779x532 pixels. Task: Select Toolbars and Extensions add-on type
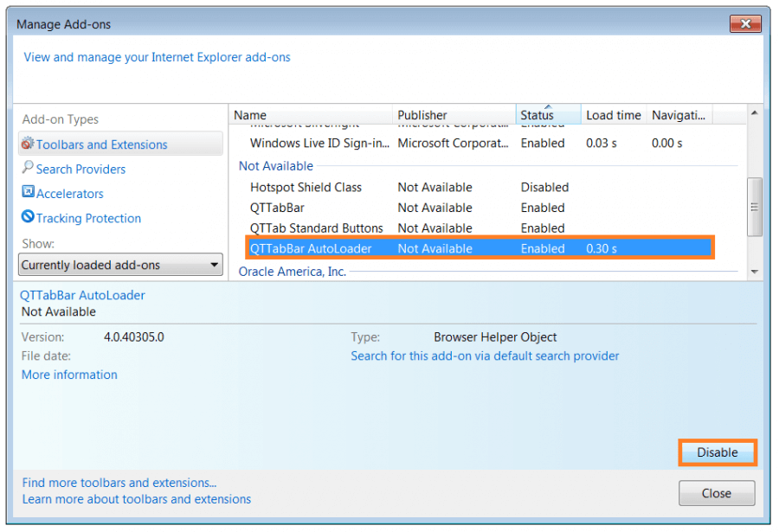point(120,144)
